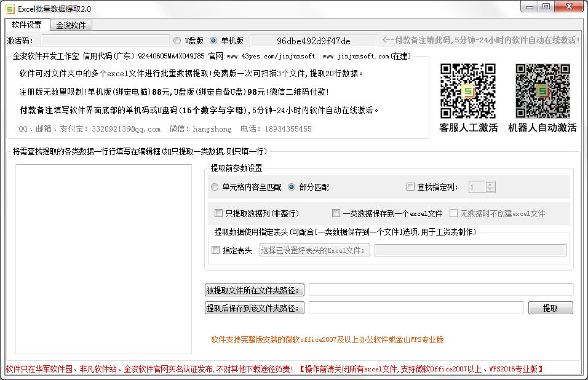The height and width of the screenshot is (380, 588).
Task: Switch to the 软件设置 tab
Action: [x=26, y=25]
